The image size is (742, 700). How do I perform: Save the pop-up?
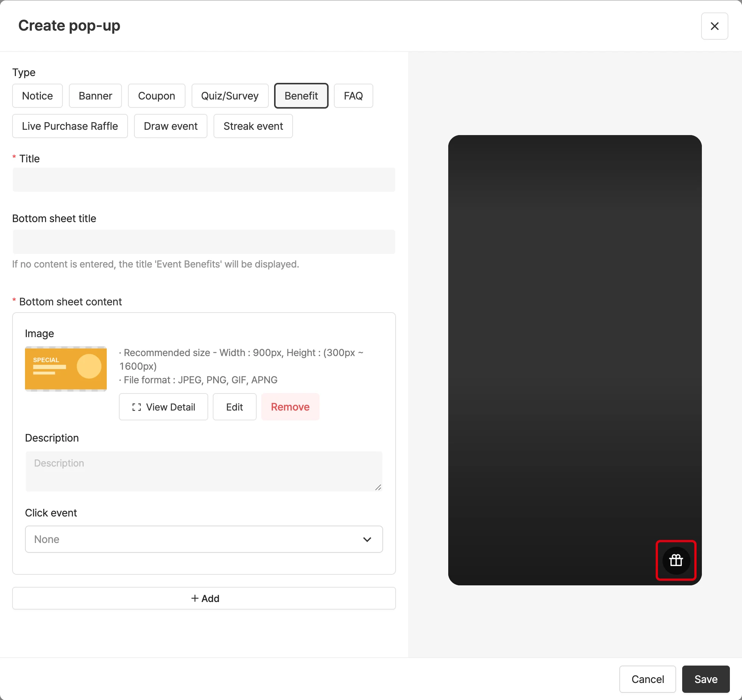706,679
